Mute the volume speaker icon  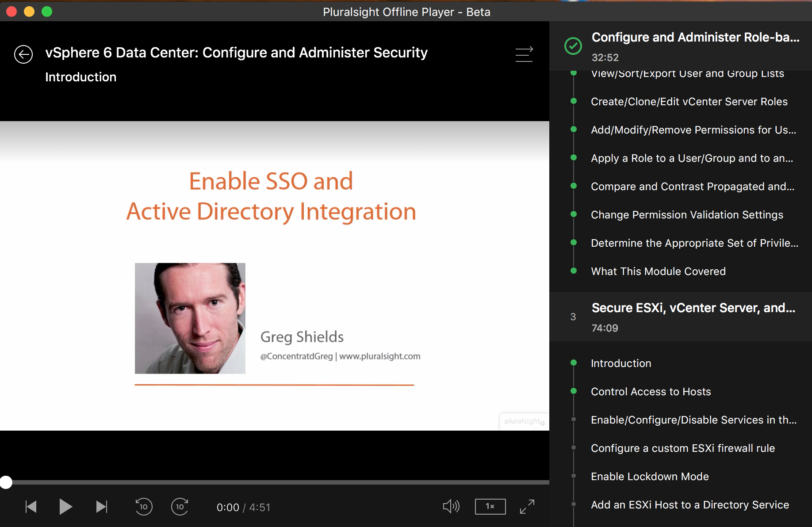tap(451, 506)
